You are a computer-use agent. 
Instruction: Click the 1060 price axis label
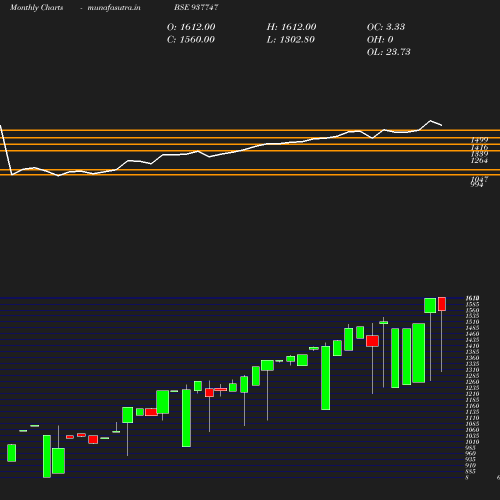click(472, 430)
